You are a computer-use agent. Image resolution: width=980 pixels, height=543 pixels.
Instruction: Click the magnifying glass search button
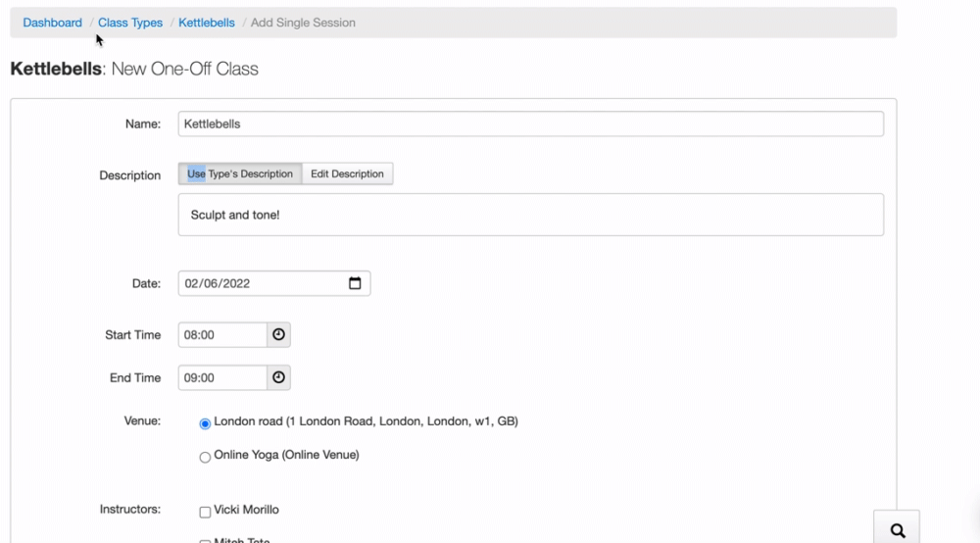(x=897, y=530)
